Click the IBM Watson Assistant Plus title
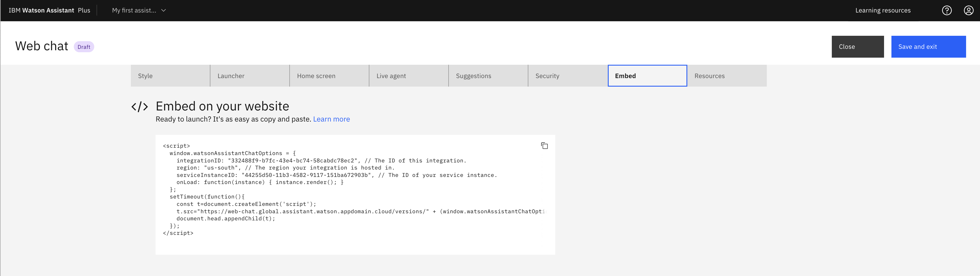This screenshot has width=980, height=276. coord(49,10)
